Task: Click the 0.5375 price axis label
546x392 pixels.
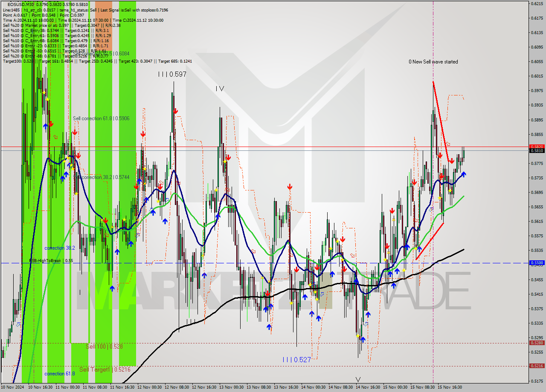Action: click(x=537, y=308)
